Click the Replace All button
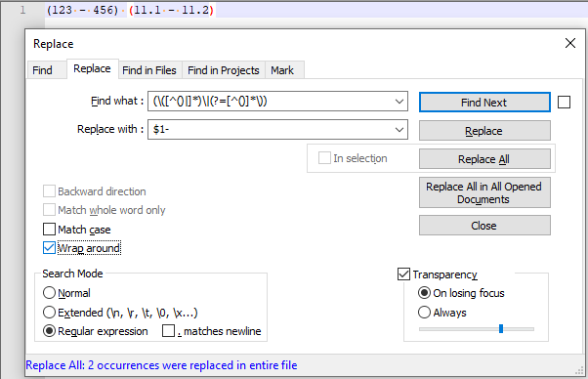The height and width of the screenshot is (379, 588). point(484,159)
